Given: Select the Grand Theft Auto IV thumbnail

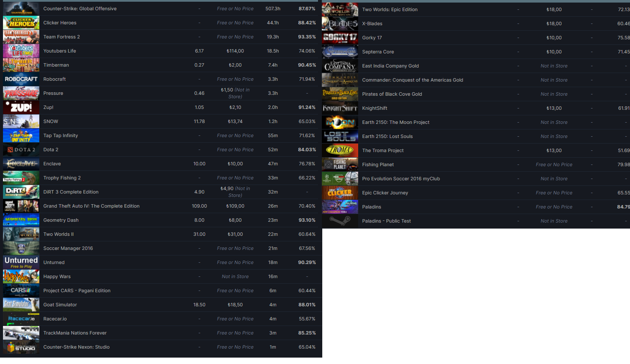Looking at the screenshot, I should 21,206.
